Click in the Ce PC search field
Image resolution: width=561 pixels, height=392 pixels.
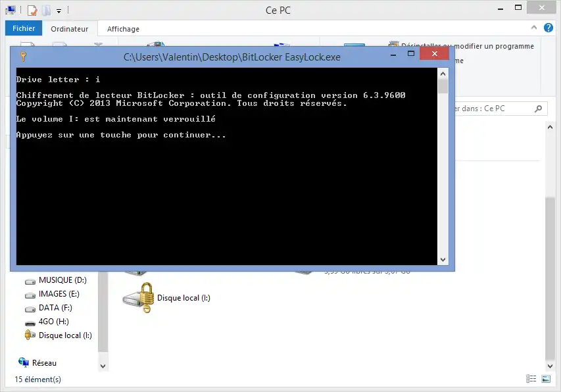point(501,109)
